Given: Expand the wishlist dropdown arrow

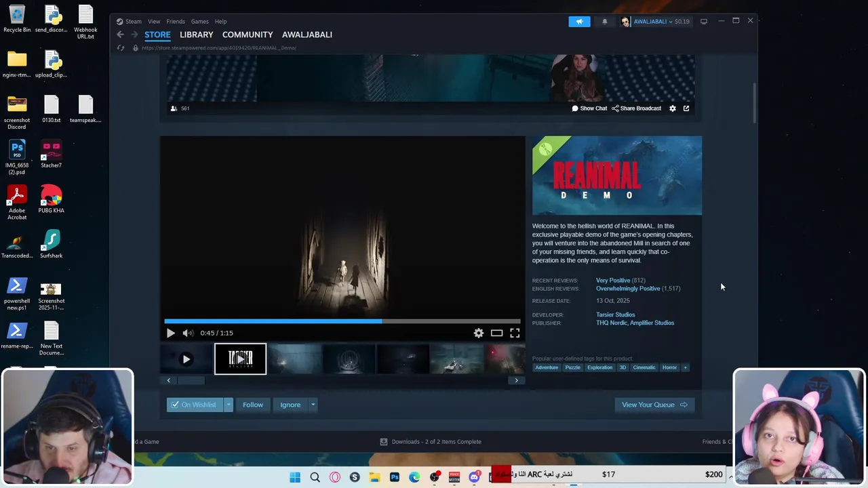Looking at the screenshot, I should (229, 405).
